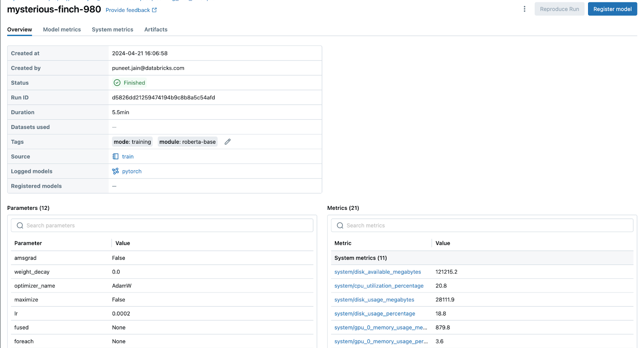Click the notebook icon beside train source
644x348 pixels.
[116, 156]
